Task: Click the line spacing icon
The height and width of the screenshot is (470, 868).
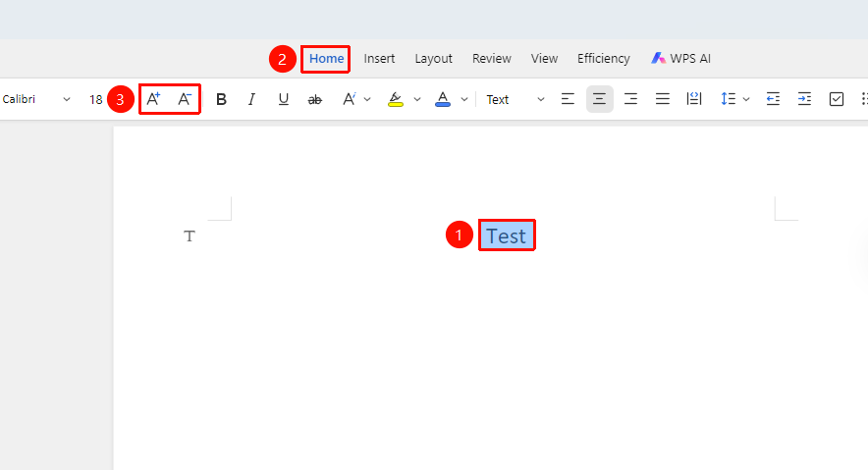Action: point(728,99)
